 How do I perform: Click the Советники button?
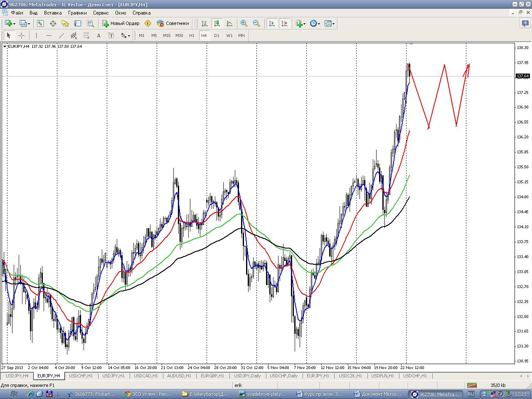[173, 24]
